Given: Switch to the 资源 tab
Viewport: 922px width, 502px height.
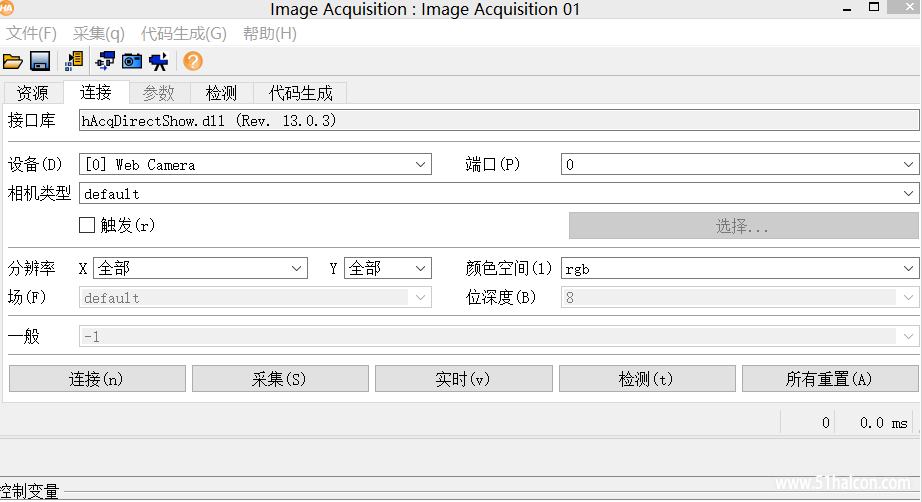Looking at the screenshot, I should click(33, 93).
